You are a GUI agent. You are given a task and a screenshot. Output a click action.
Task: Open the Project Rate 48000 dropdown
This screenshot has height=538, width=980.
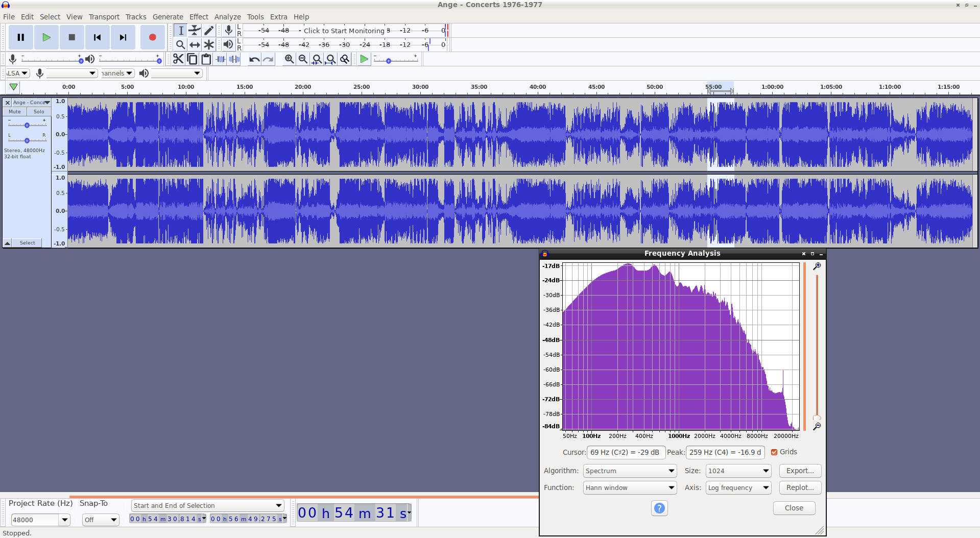[64, 520]
